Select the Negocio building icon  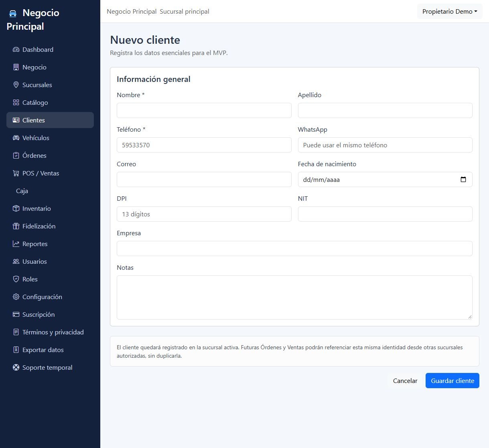(x=16, y=67)
